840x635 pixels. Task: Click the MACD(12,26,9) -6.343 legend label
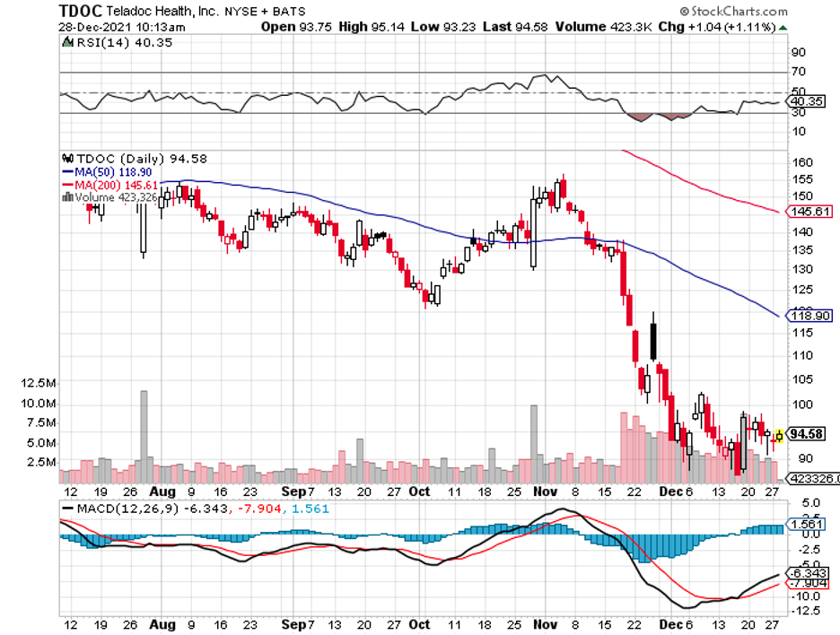145,509
